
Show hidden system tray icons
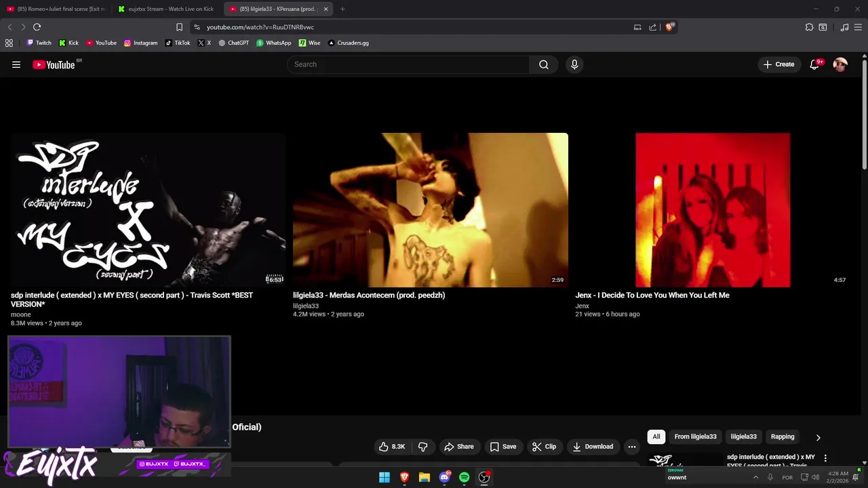pyautogui.click(x=755, y=477)
